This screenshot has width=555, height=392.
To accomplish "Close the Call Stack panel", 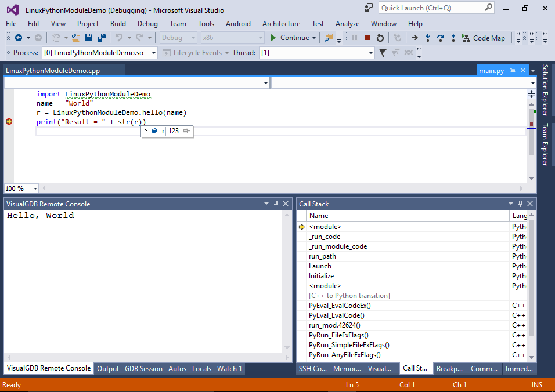I will 530,204.
